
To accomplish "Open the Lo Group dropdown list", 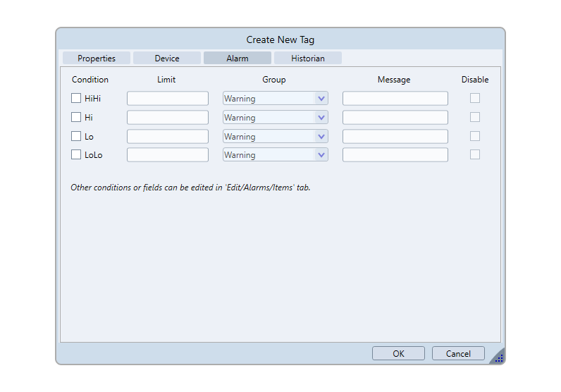I will pos(321,136).
